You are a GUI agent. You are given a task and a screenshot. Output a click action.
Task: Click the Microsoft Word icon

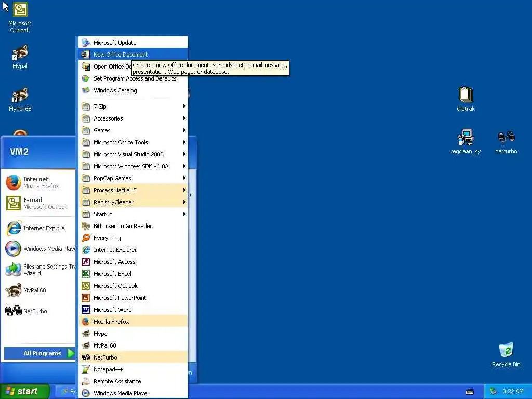click(86, 310)
